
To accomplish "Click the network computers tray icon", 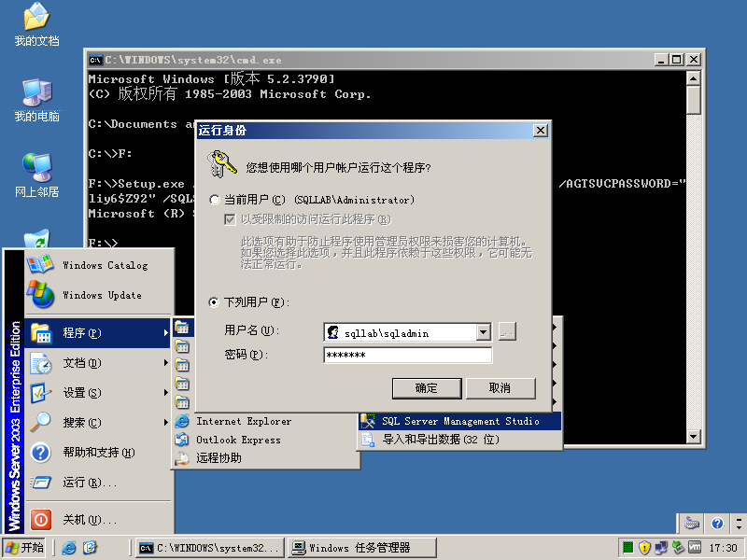I will pos(661,548).
